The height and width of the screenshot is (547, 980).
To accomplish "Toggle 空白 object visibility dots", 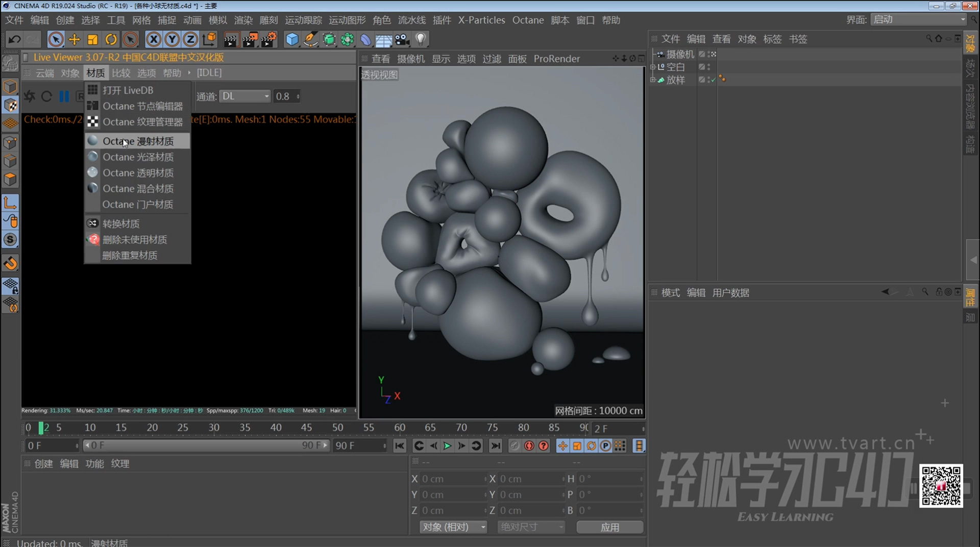I will [x=708, y=67].
